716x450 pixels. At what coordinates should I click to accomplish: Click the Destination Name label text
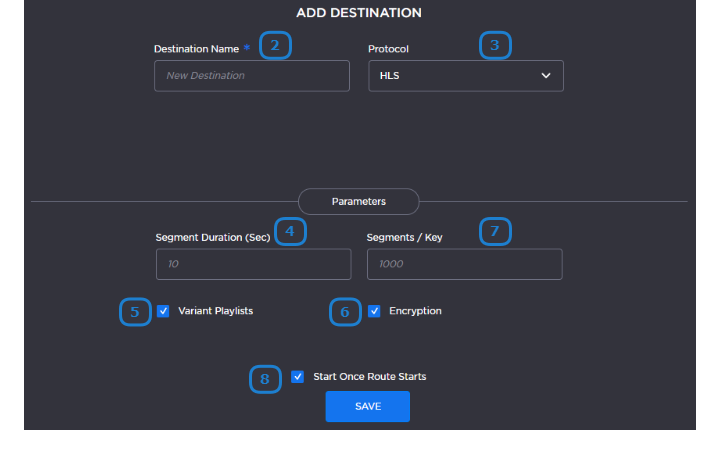196,48
